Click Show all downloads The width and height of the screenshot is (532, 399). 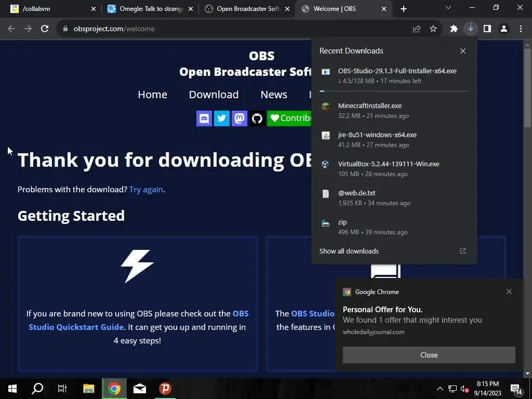coord(394,251)
